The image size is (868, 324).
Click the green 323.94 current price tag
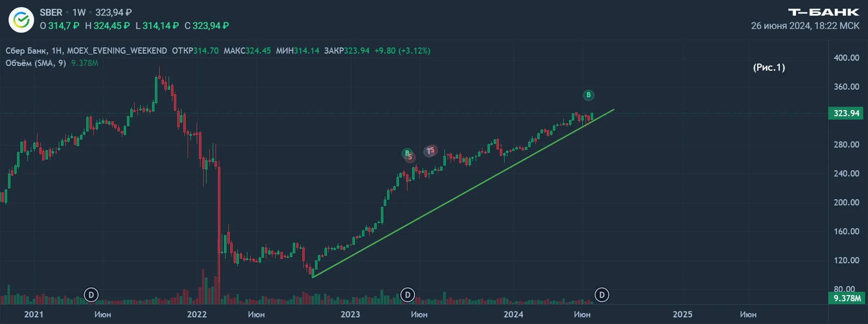[846, 113]
